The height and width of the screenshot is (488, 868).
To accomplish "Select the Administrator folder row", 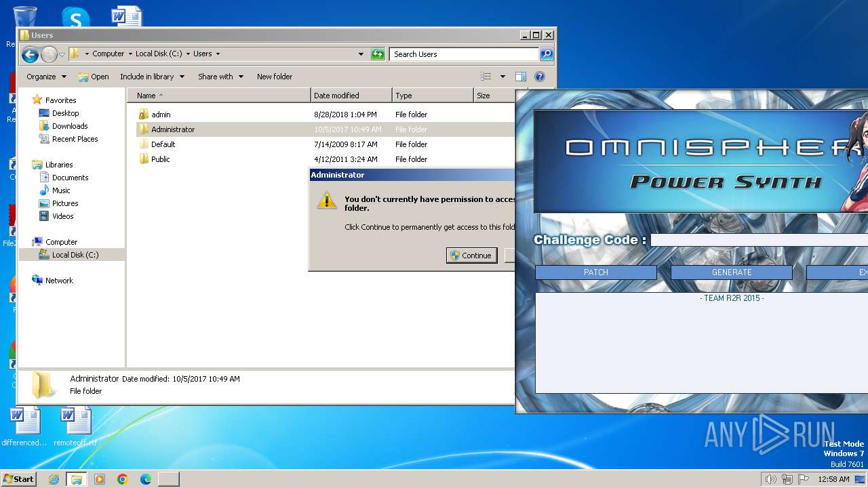I will coord(325,129).
